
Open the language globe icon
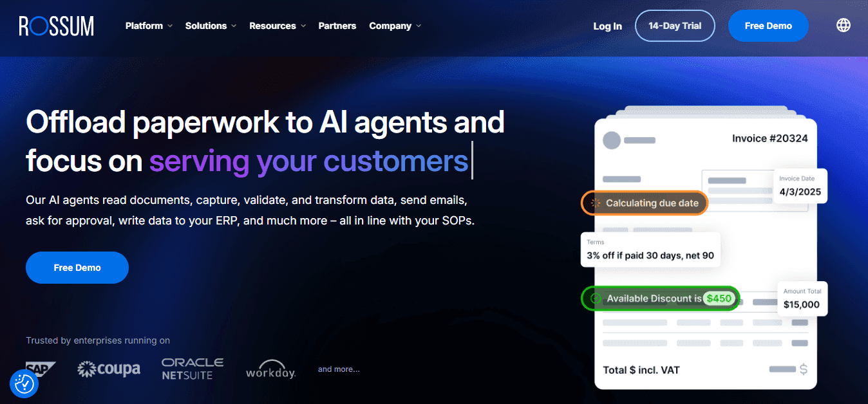tap(844, 25)
